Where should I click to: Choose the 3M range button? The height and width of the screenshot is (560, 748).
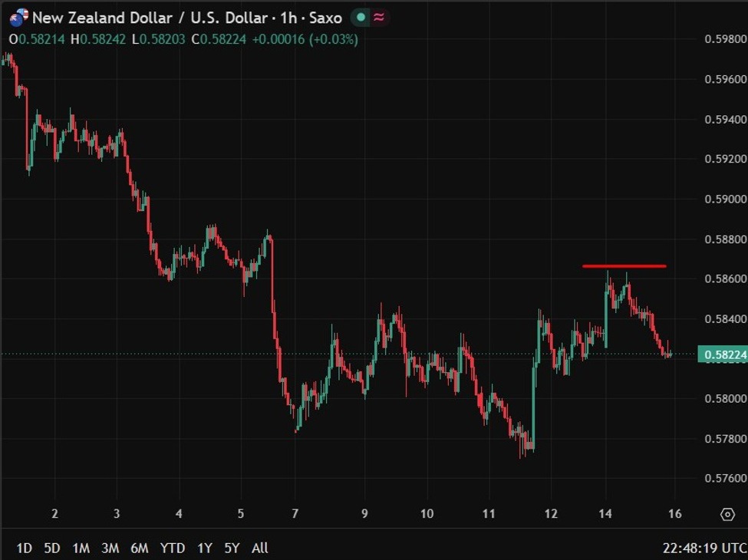tap(110, 548)
